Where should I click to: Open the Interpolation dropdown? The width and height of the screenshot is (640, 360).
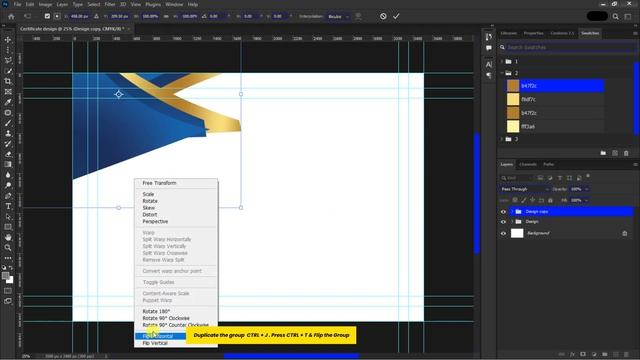click(x=338, y=17)
